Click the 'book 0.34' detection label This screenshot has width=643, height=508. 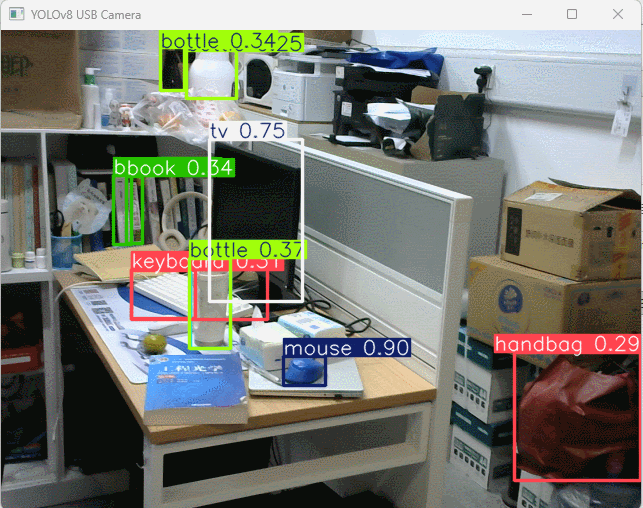tap(174, 168)
